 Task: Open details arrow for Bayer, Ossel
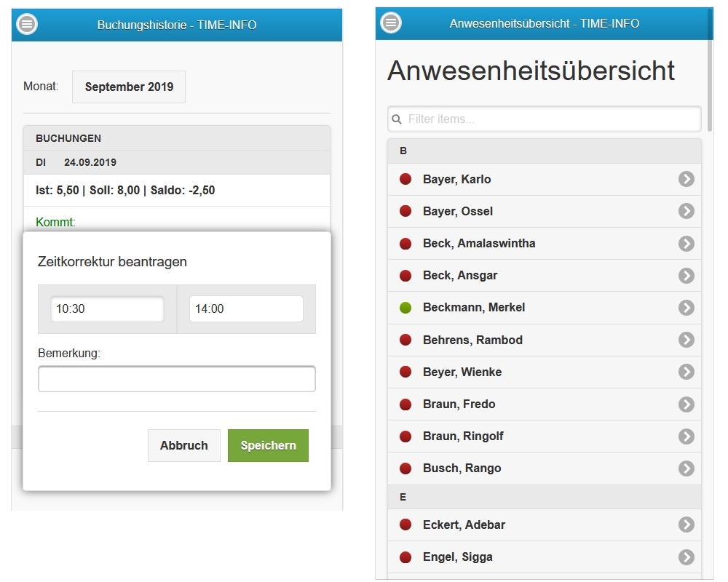click(x=686, y=211)
